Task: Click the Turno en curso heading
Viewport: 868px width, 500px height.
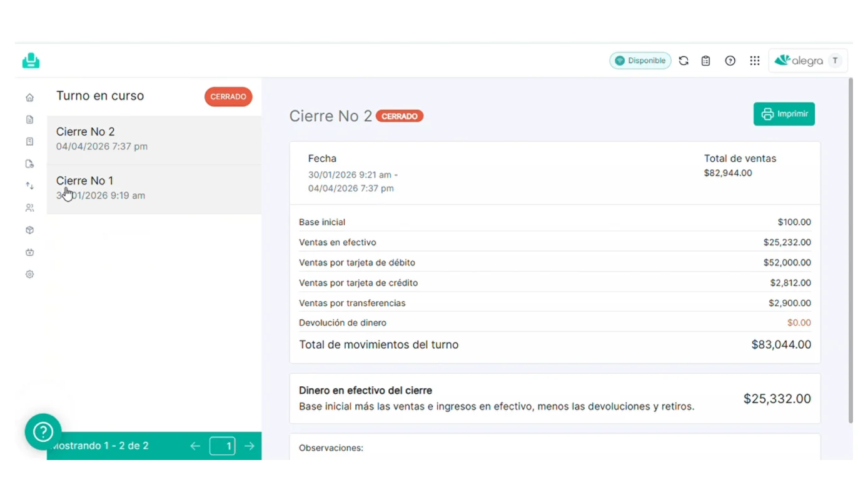Action: tap(100, 96)
